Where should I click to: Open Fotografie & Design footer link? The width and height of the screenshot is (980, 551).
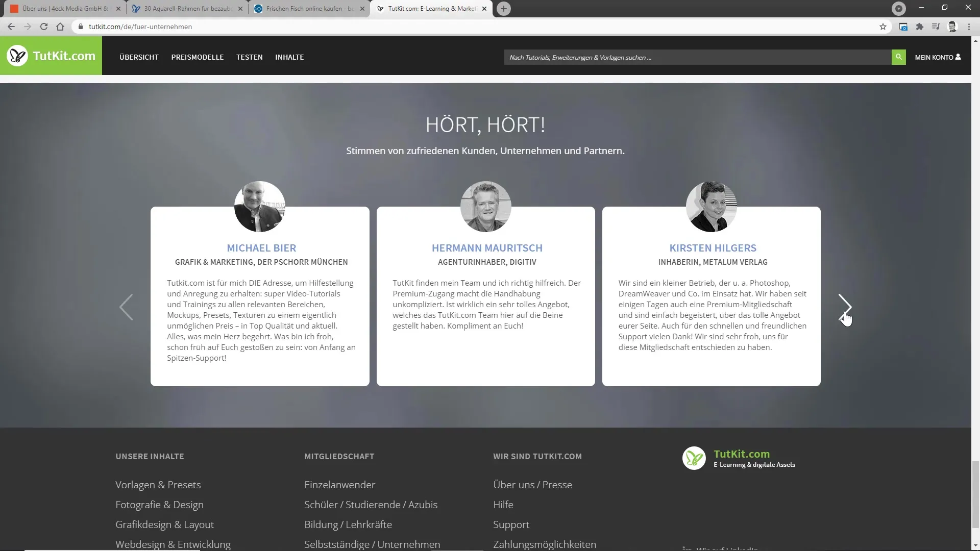[159, 505]
